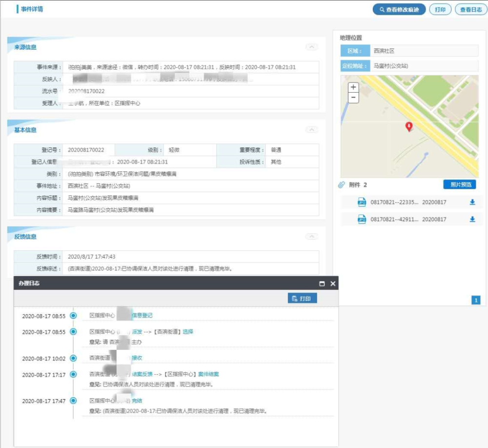Print the 办理日志 log
The width and height of the screenshot is (488, 448).
coord(302,298)
